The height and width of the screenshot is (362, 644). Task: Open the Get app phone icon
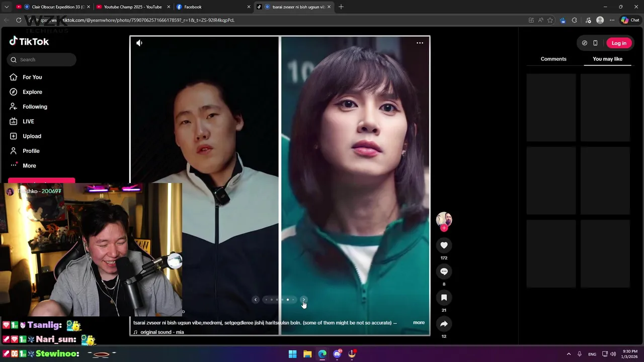point(595,43)
